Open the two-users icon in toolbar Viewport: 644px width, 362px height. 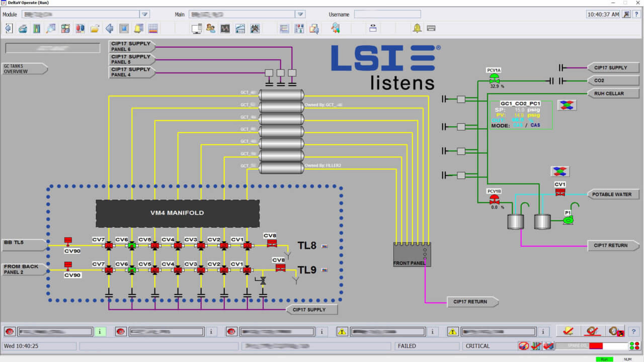click(211, 29)
